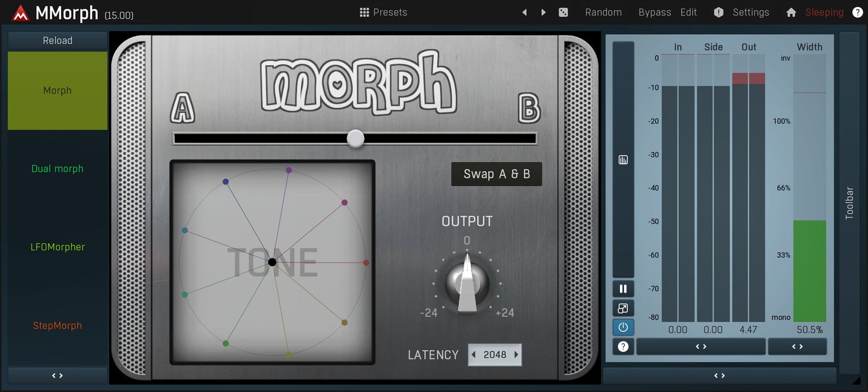This screenshot has height=392, width=868.
Task: Increase latency with the right arrow stepper
Action: pos(516,354)
